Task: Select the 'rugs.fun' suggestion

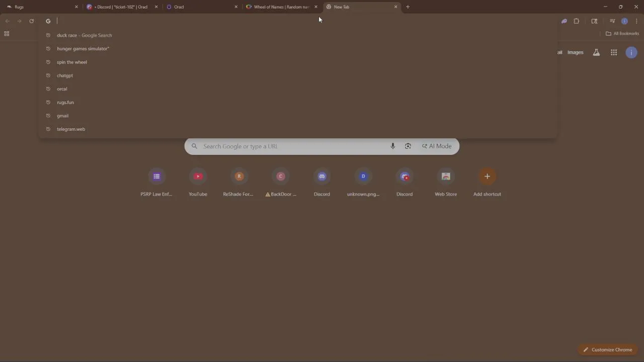Action: 298,102
